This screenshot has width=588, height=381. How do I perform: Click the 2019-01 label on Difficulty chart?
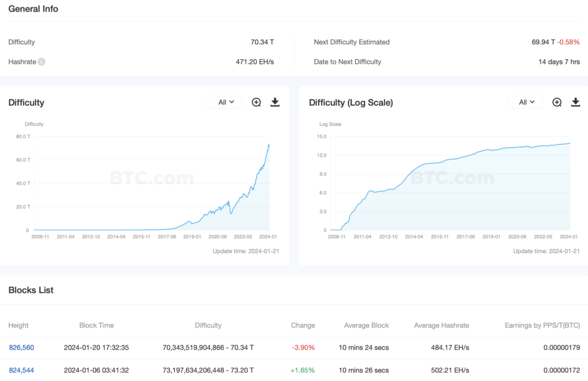point(192,236)
